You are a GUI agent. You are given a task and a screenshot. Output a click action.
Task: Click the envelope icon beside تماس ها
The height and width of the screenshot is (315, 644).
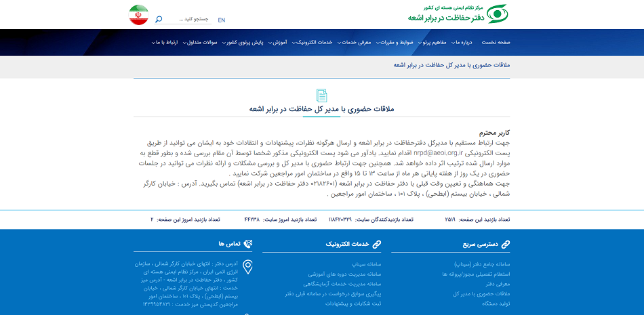point(247,244)
